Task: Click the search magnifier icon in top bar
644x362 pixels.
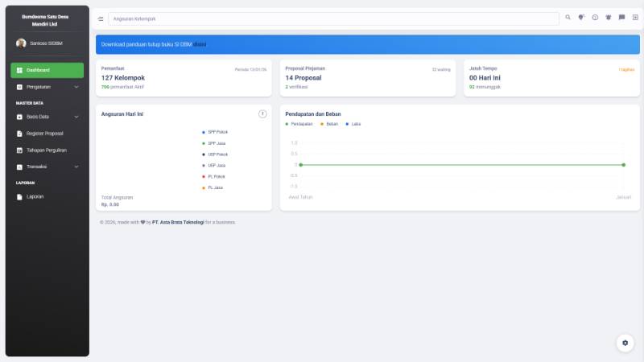Action: (568, 18)
